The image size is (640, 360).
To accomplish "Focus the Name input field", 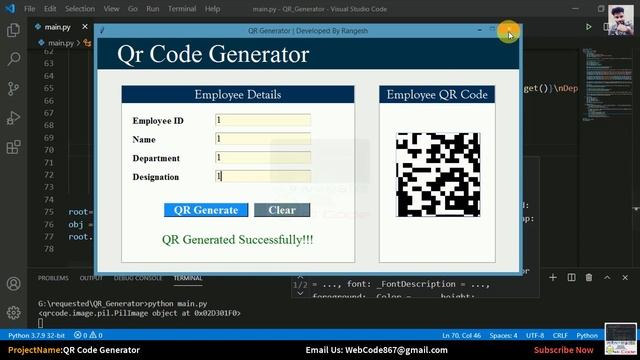I will pos(263,139).
